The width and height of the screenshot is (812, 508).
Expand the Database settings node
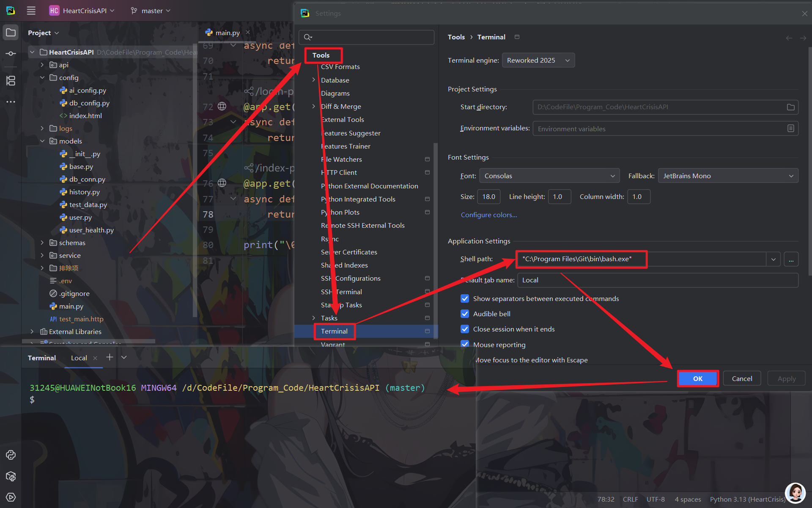(313, 80)
